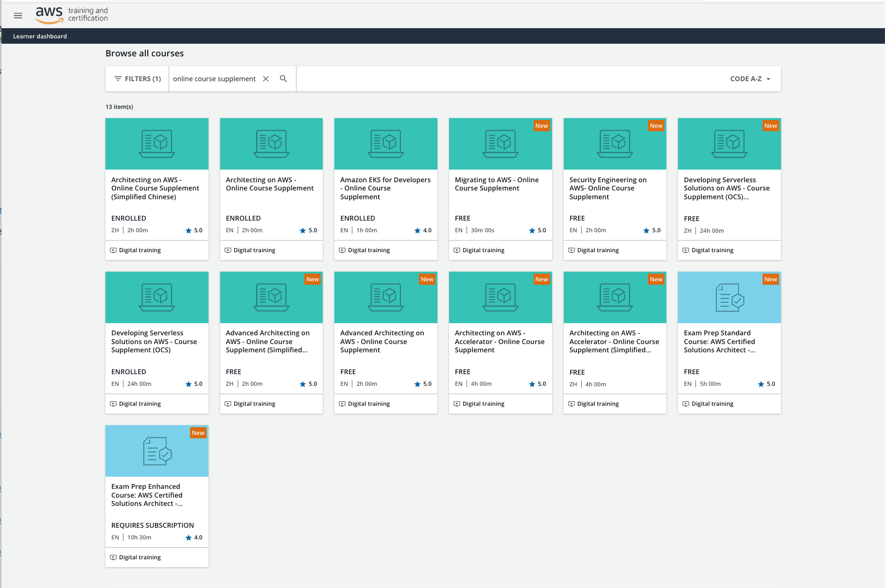This screenshot has width=885, height=588.
Task: Click Exam Prep Standard Course certificate icon
Action: click(x=729, y=297)
